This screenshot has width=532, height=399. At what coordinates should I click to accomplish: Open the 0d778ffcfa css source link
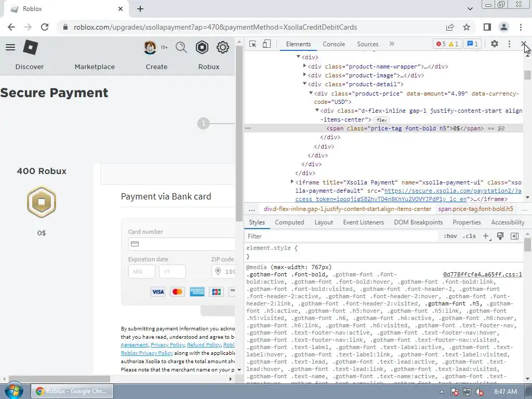(482, 274)
